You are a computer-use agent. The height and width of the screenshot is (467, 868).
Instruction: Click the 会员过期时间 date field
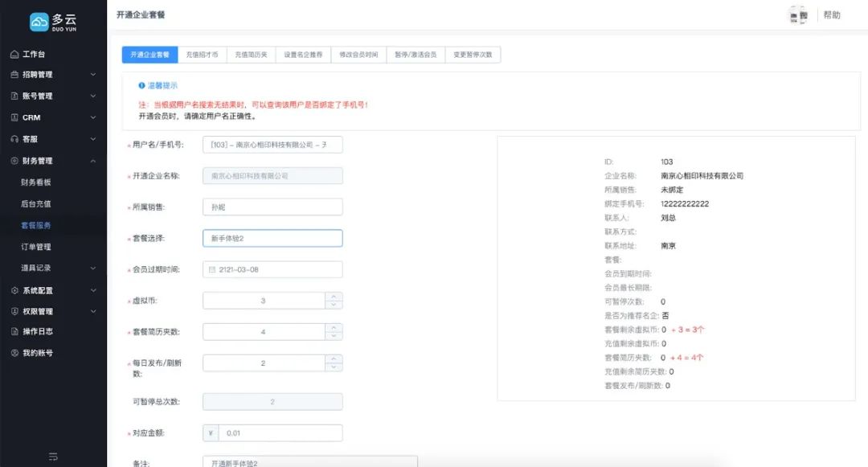click(x=273, y=269)
